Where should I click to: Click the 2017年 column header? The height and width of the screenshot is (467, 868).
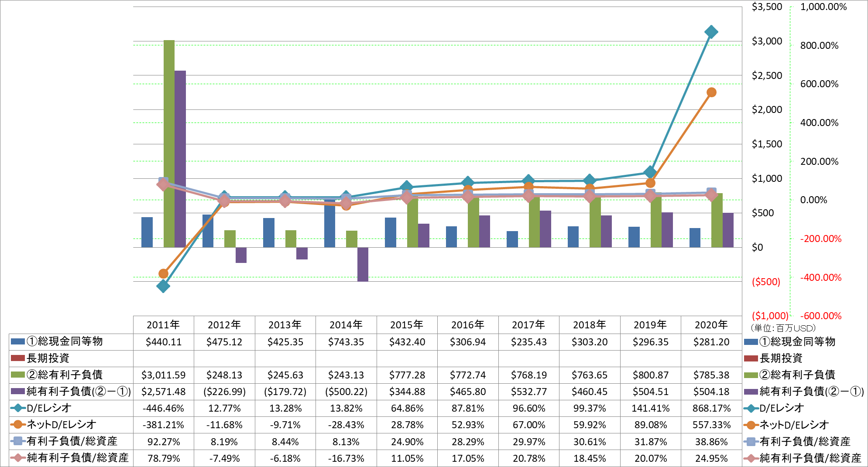point(528,325)
